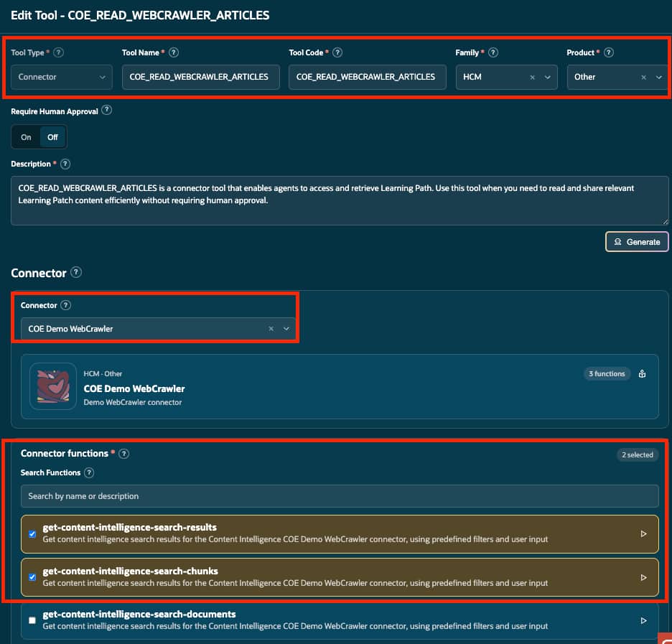This screenshot has height=644, width=672.
Task: Click inside the Description text area
Action: pyautogui.click(x=340, y=200)
